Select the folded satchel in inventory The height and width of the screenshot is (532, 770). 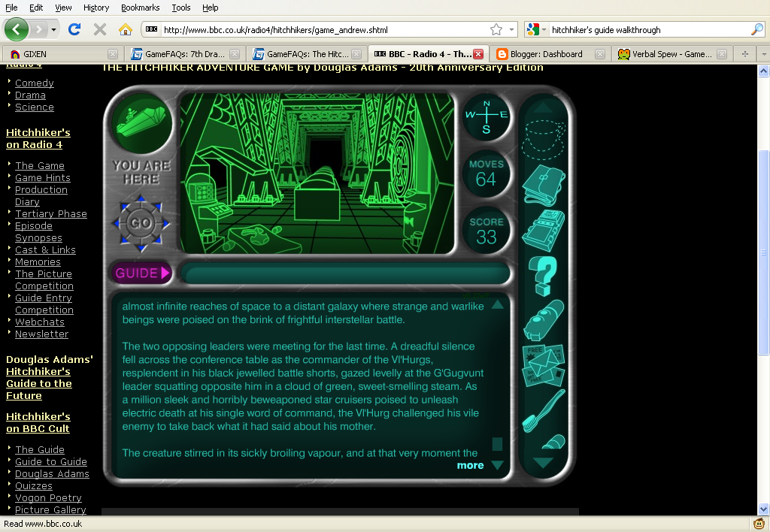(543, 184)
